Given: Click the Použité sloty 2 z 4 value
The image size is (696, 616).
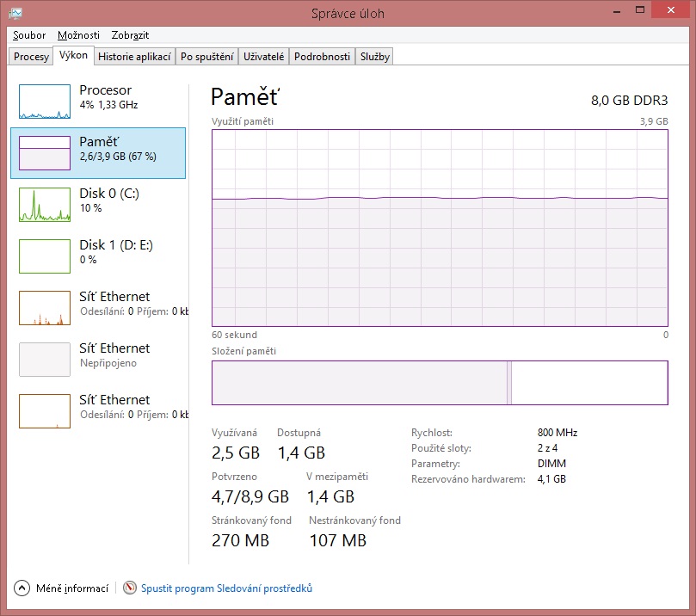Looking at the screenshot, I should pos(548,448).
